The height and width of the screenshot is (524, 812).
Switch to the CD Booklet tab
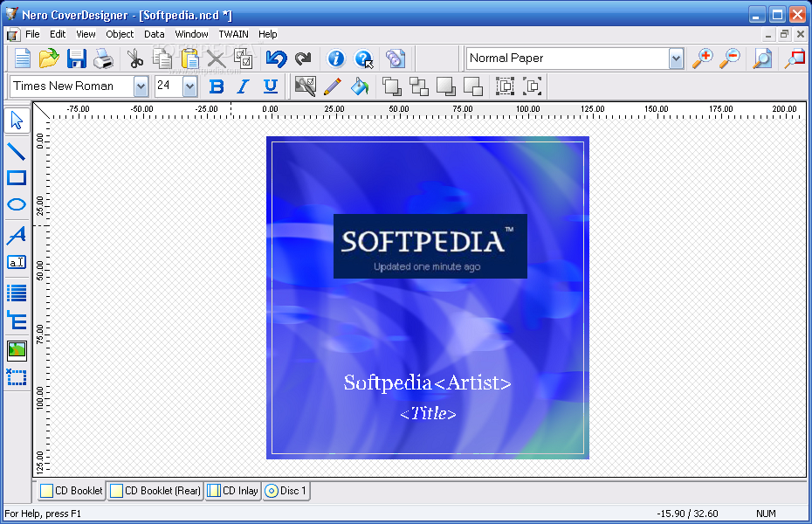point(72,491)
